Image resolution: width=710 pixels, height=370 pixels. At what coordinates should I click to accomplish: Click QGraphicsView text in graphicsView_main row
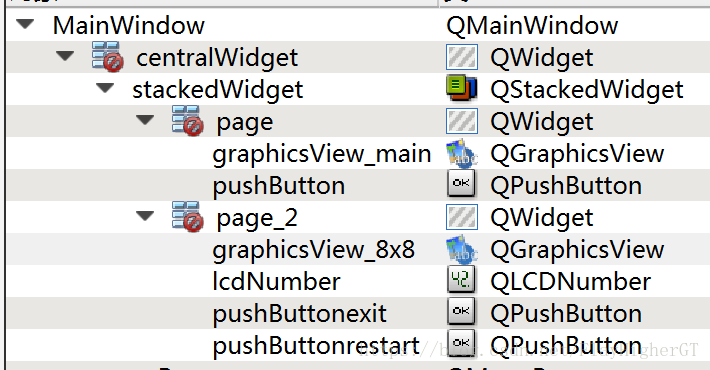click(577, 154)
